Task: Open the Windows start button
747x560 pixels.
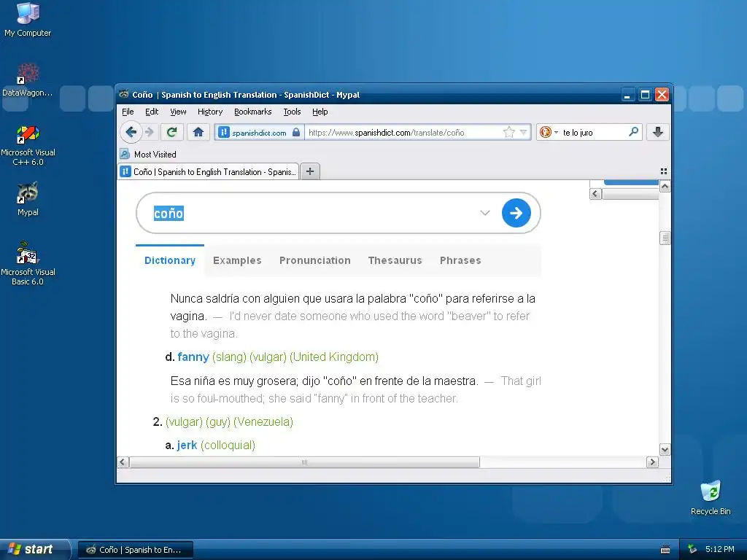Action: click(x=34, y=549)
